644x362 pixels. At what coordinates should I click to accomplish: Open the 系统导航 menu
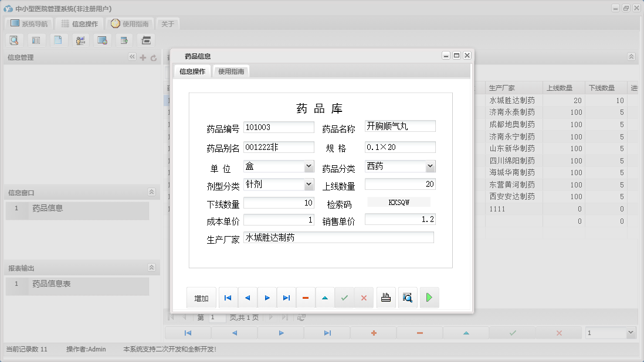point(28,23)
